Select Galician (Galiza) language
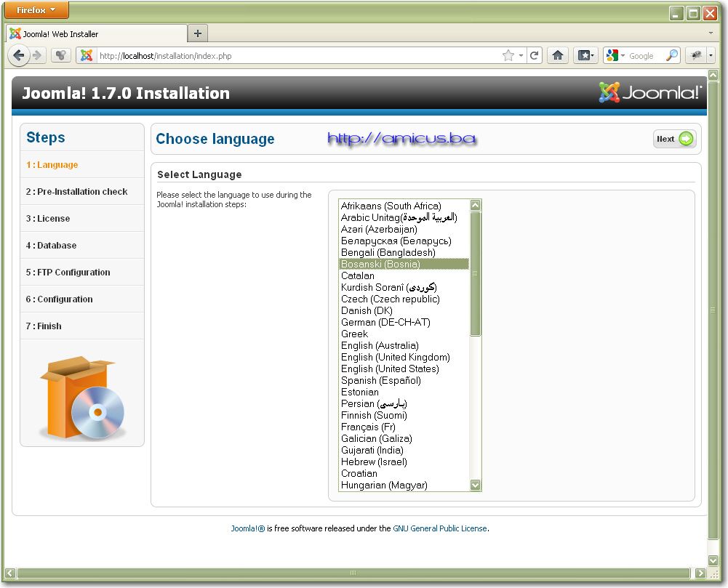 click(x=404, y=438)
